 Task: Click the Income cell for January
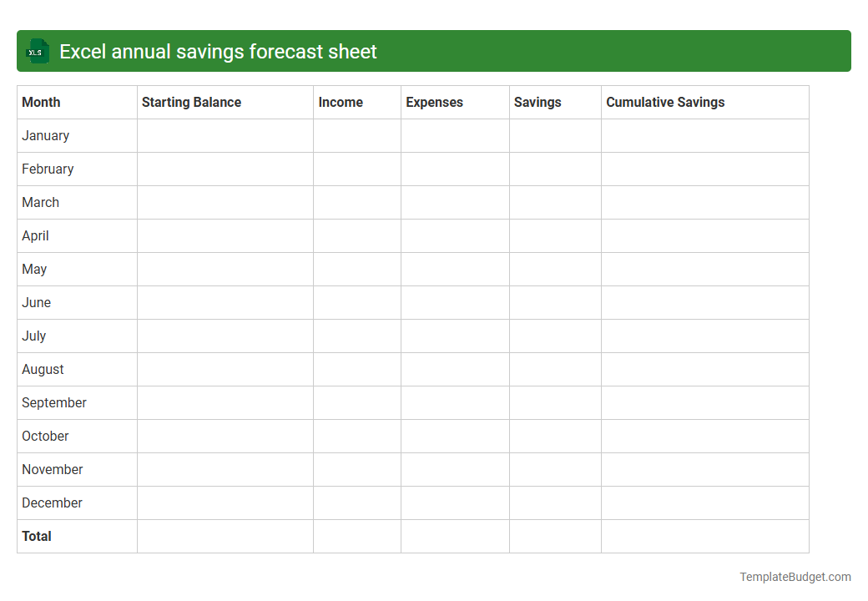click(356, 135)
